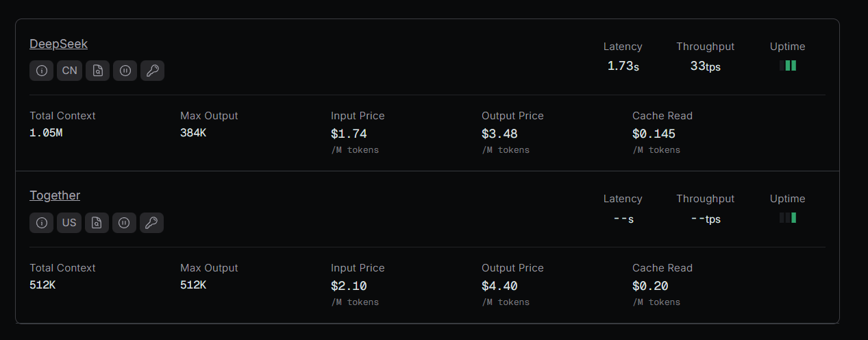This screenshot has width=868, height=340.
Task: Click the key icon under Together
Action: click(151, 223)
